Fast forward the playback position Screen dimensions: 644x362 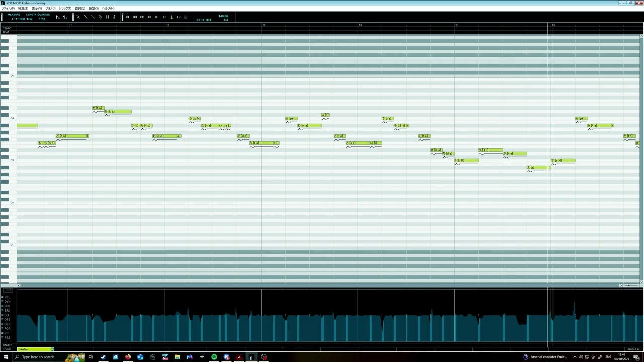click(142, 17)
